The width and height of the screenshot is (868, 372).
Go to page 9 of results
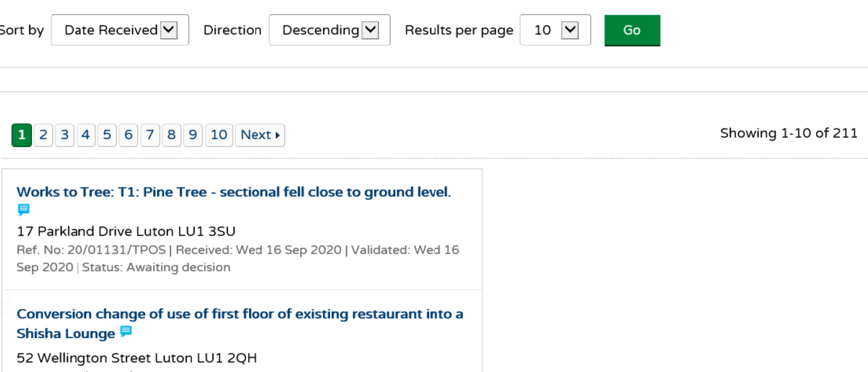click(x=192, y=135)
